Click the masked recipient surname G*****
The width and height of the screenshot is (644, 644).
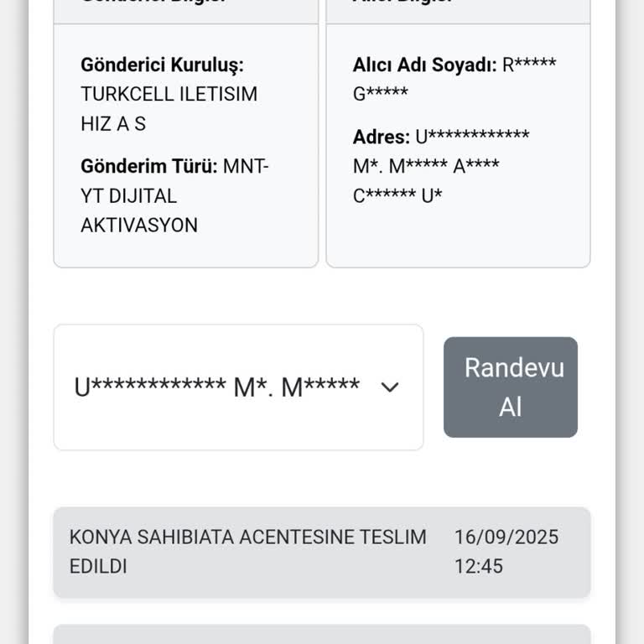pos(381,94)
